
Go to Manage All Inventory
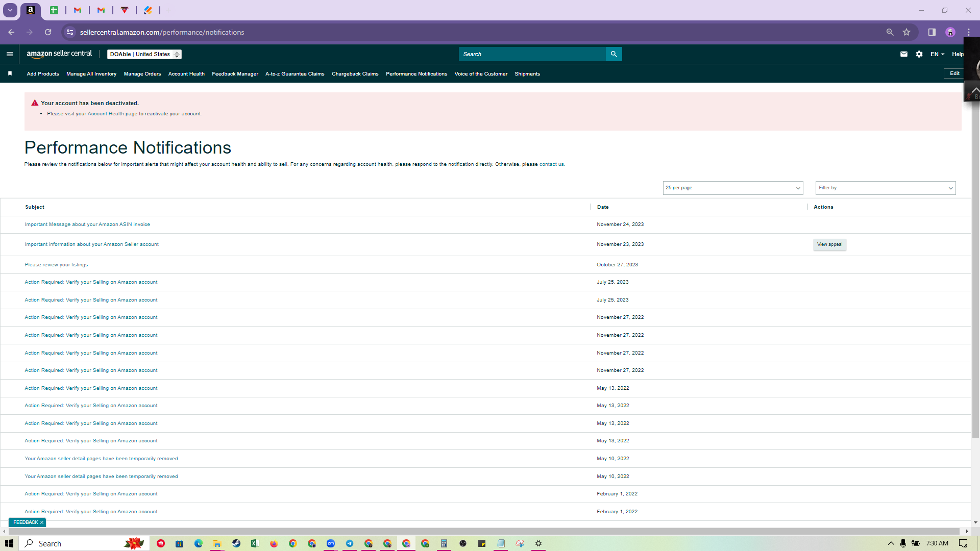(x=91, y=74)
